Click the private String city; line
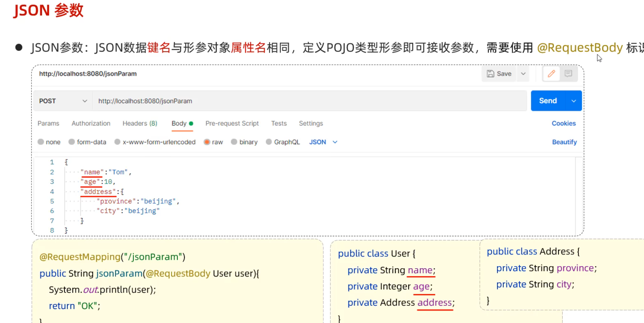Image resolution: width=644 pixels, height=323 pixels. click(535, 284)
